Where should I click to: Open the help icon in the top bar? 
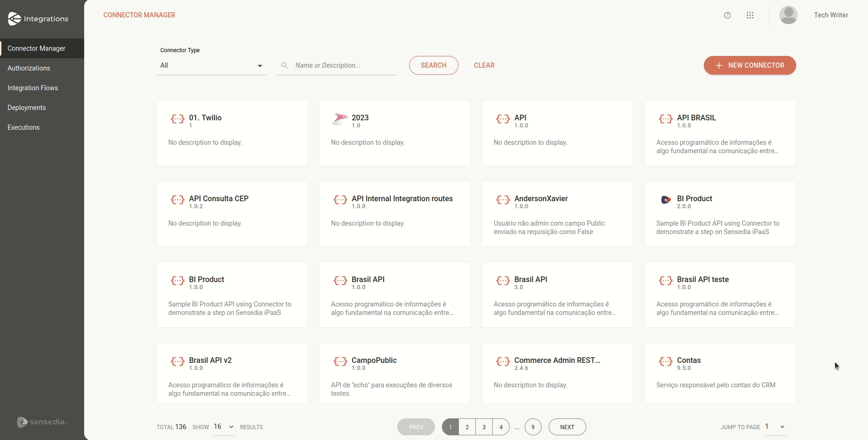(x=727, y=15)
